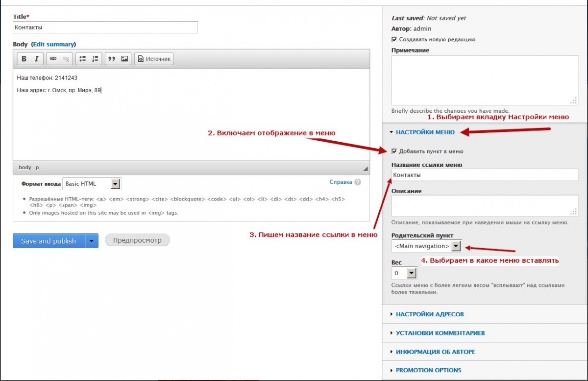The width and height of the screenshot is (588, 381).
Task: Click into the Body editor text area
Action: click(191, 114)
